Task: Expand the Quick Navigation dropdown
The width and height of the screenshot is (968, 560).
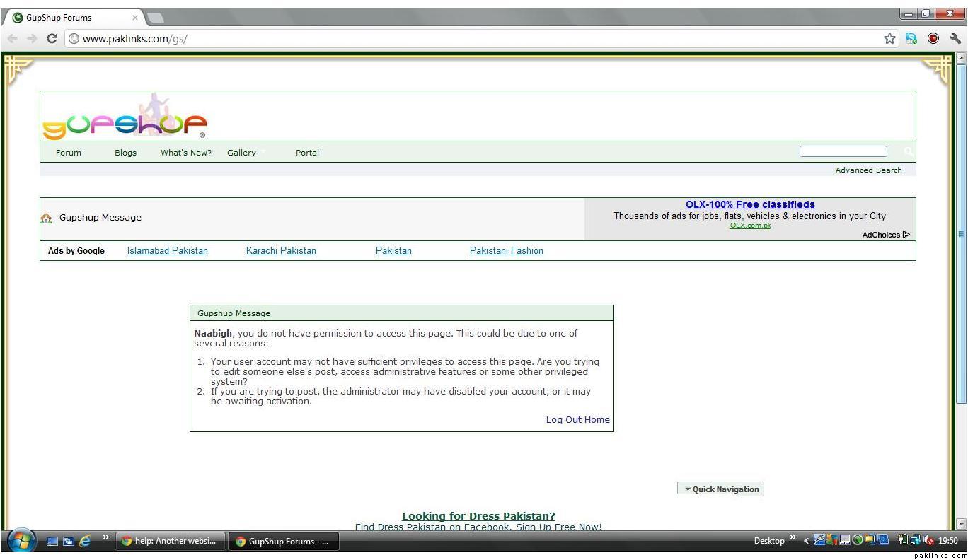Action: 720,489
